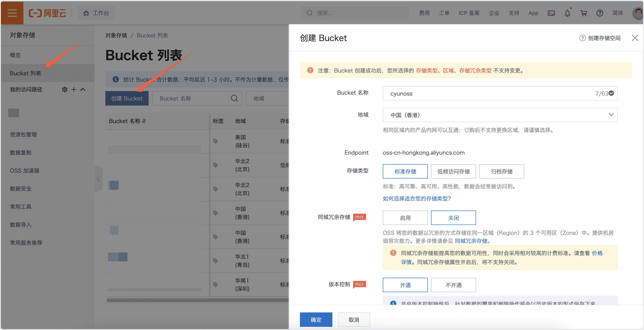Open the notifications bell

(x=567, y=13)
